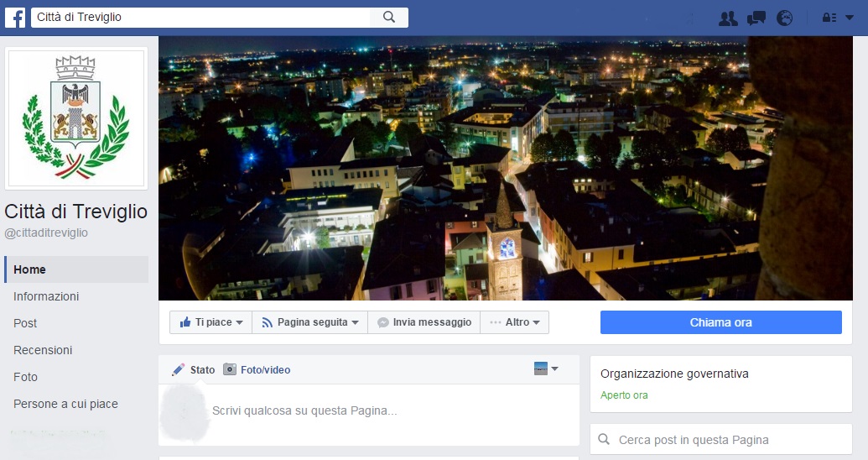Open the Pagina seguita dropdown
868x460 pixels.
[x=310, y=322]
